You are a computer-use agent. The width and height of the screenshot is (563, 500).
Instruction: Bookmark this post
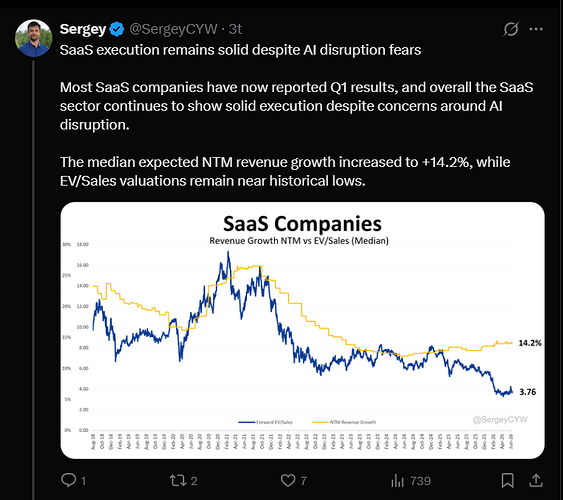[508, 481]
